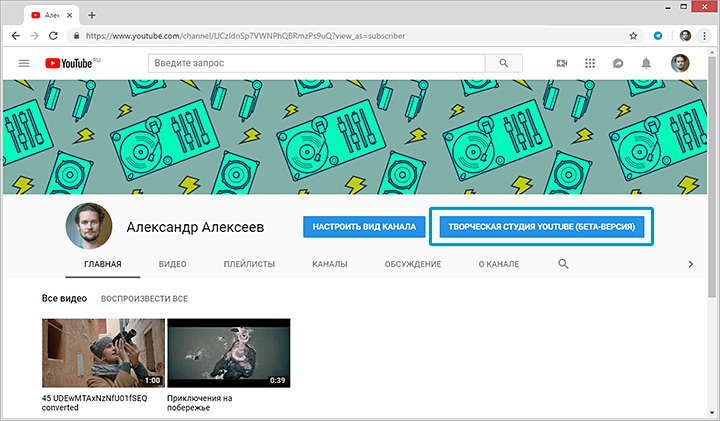This screenshot has width=720, height=421.
Task: Open the YouTube apps grid
Action: 590,63
